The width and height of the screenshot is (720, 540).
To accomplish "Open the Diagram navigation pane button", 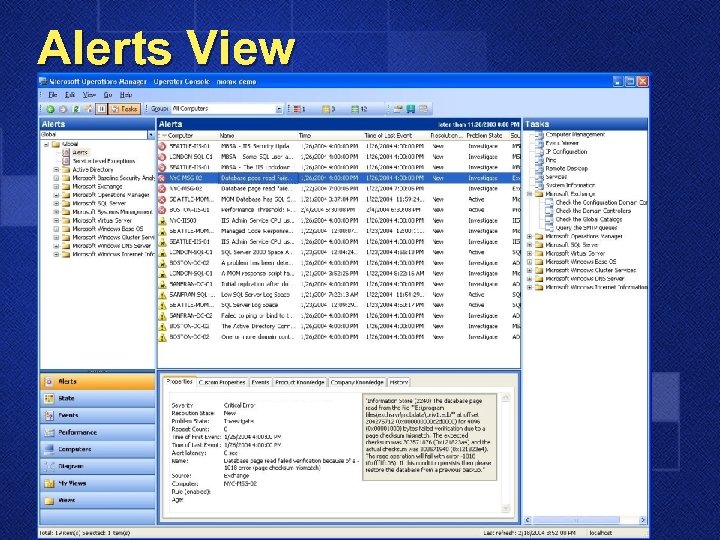I will (97, 467).
